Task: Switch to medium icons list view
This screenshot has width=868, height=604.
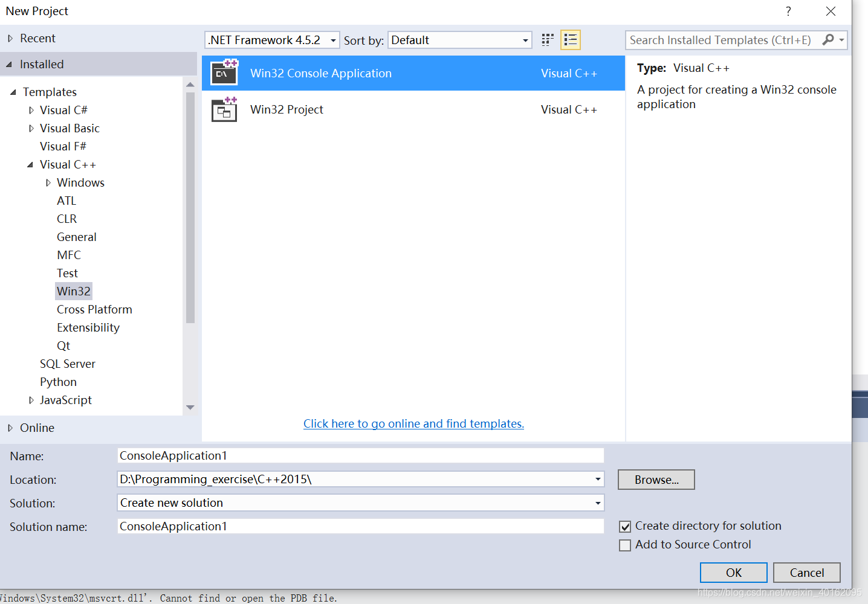Action: pos(571,40)
